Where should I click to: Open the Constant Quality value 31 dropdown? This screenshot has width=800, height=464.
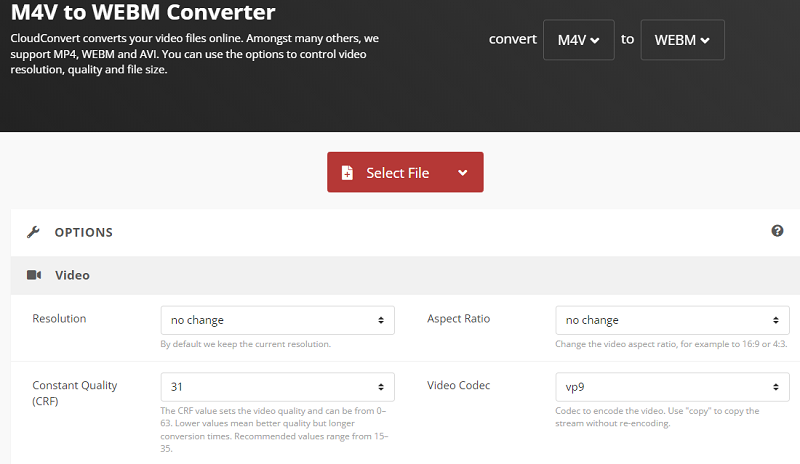tap(277, 387)
